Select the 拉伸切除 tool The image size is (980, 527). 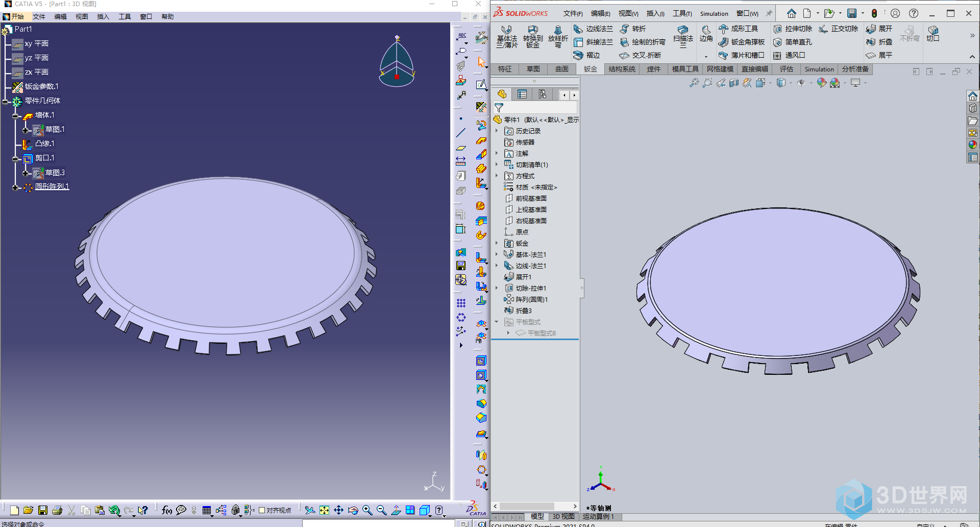point(793,29)
